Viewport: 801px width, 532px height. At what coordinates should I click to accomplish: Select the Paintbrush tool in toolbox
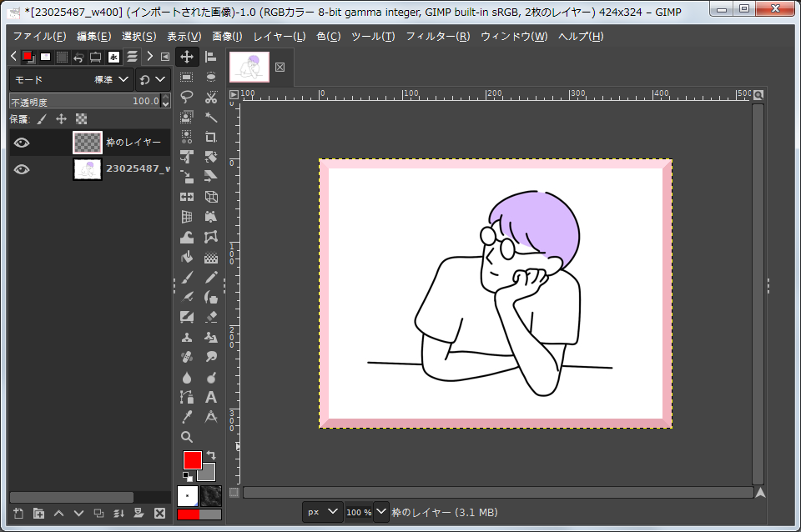pos(187,277)
